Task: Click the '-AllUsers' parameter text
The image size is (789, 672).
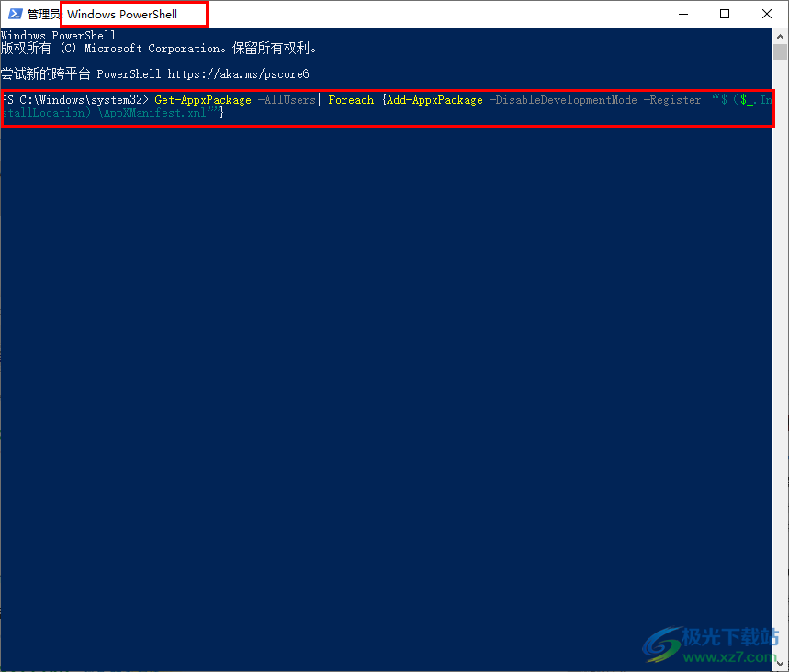Action: [287, 99]
